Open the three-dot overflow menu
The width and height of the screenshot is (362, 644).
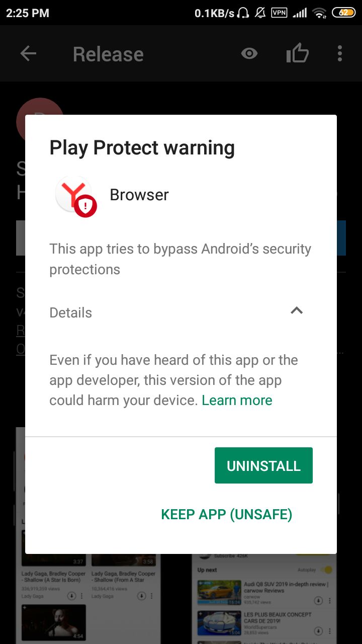[340, 53]
